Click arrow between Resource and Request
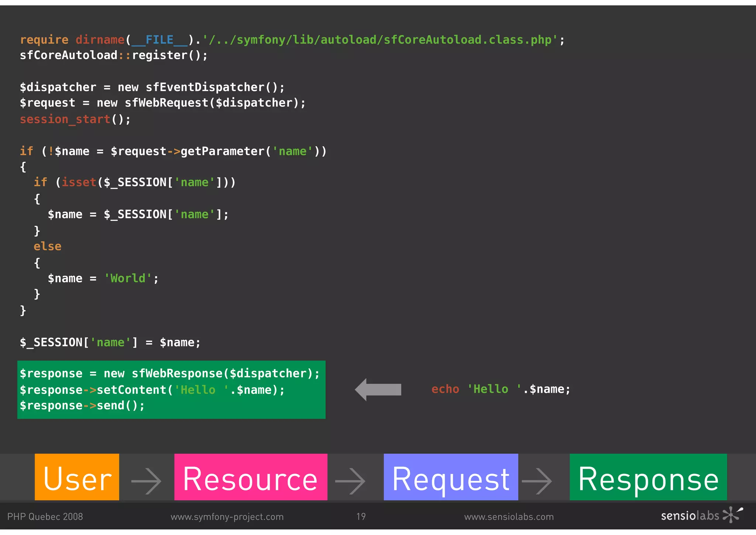Viewport: 756px width, 535px height. click(350, 481)
